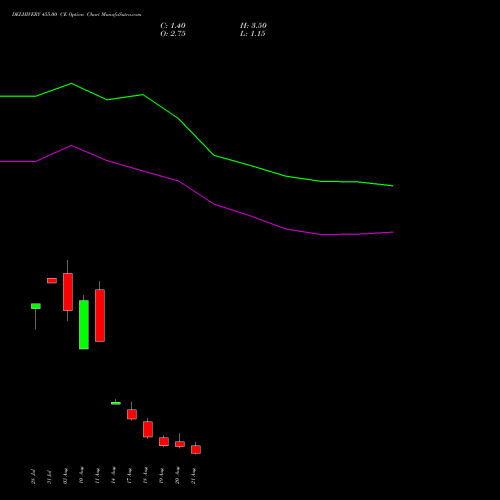Select the open value O: 2.75
This screenshot has height=500, width=500.
(173, 34)
